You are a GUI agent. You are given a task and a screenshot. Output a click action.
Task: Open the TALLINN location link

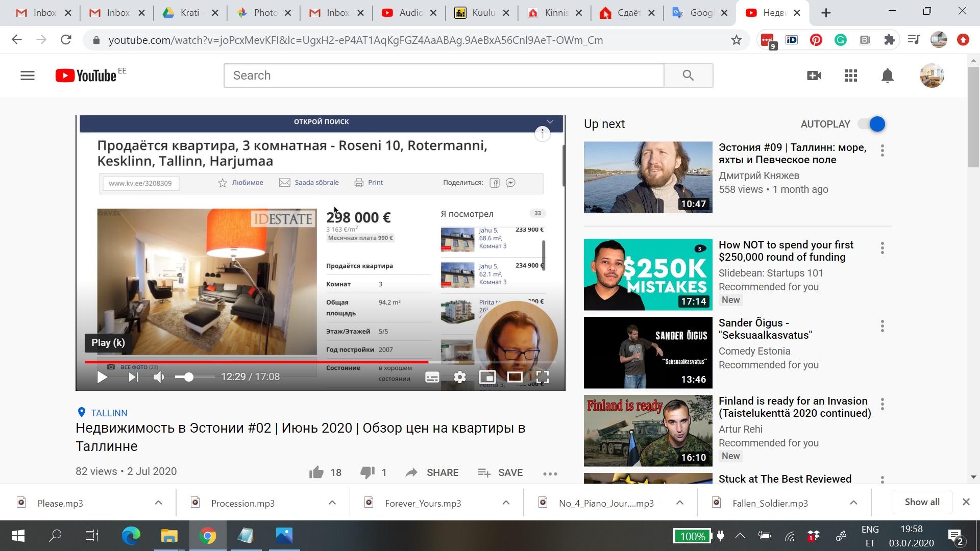[x=109, y=413]
